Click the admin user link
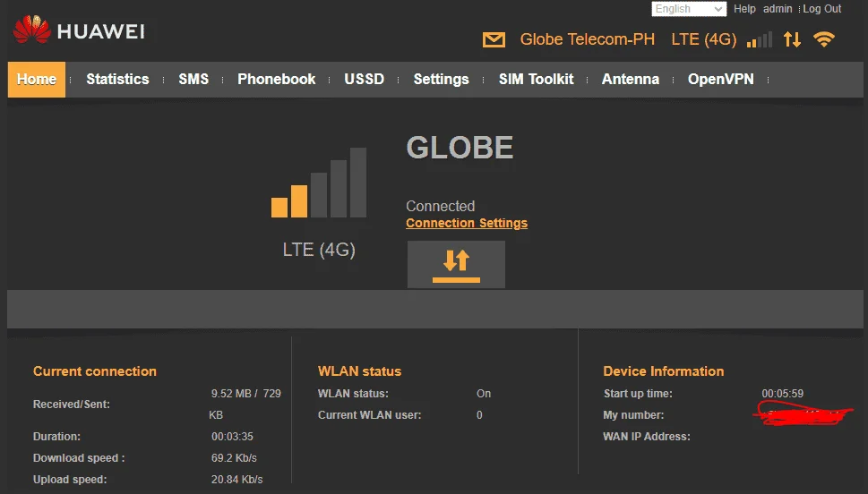 pos(778,9)
